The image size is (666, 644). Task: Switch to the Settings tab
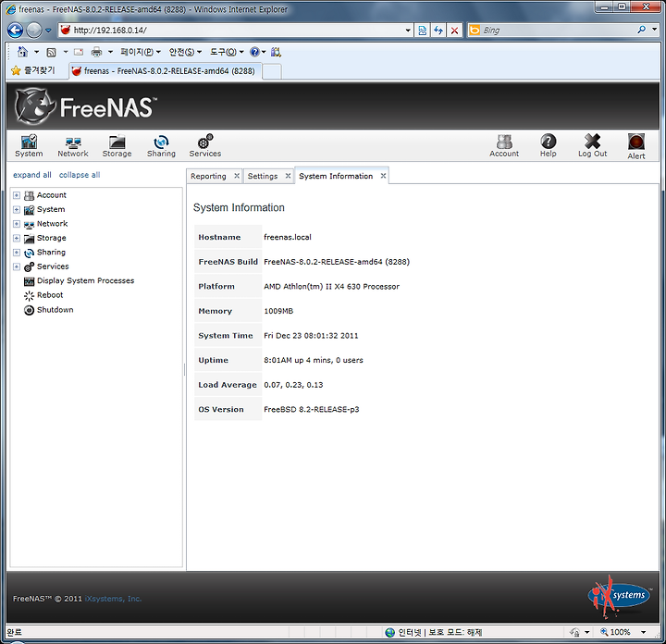coord(263,176)
